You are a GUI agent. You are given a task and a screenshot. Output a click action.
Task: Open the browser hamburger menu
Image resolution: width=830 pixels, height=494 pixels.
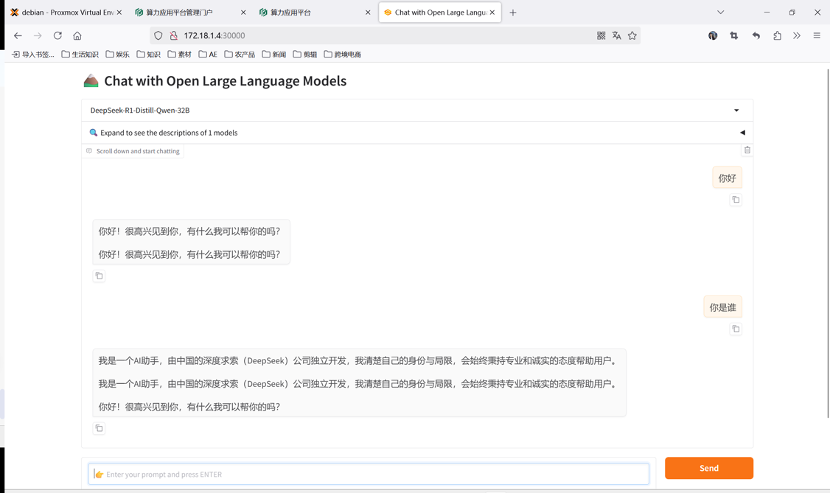(817, 35)
